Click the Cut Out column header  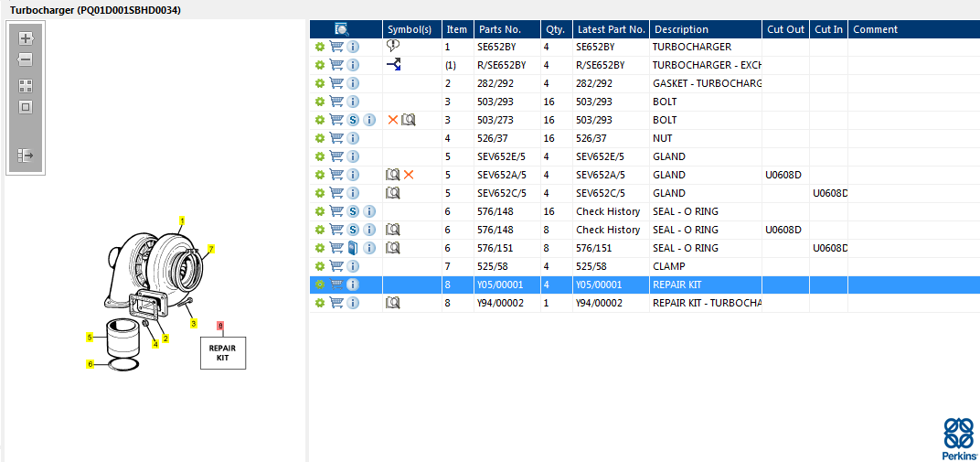[x=786, y=29]
